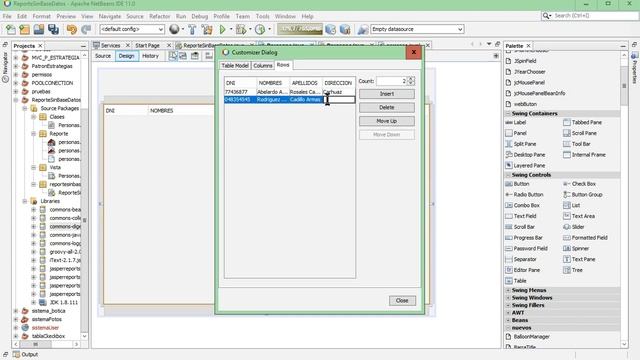
Task: Select Tabbed Pane in the Palette
Action: pos(582,122)
